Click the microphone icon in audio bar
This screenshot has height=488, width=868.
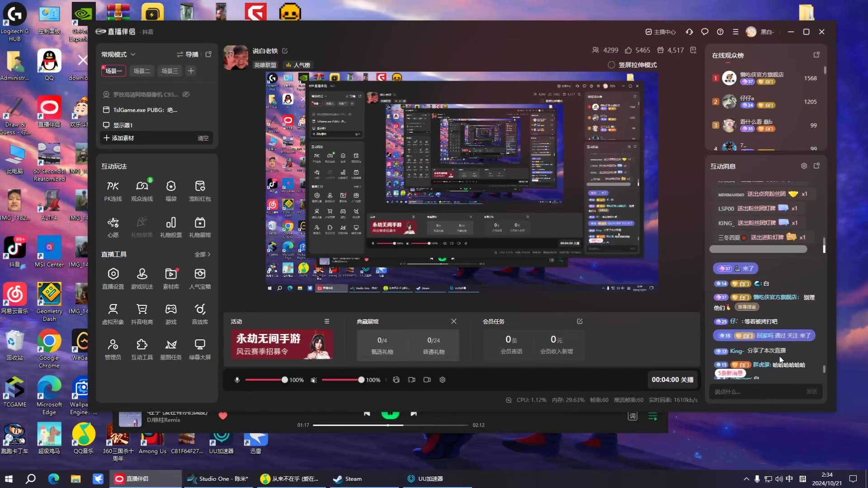point(237,380)
